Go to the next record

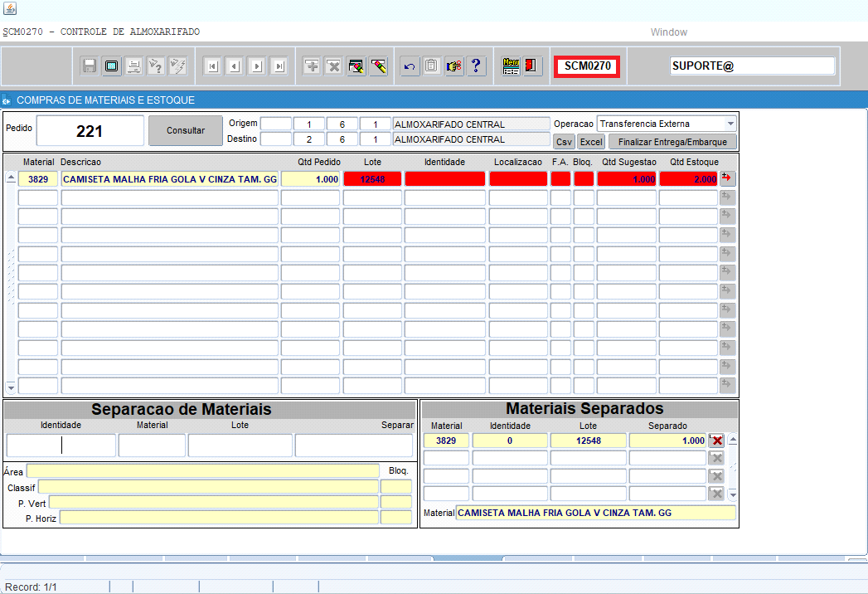[257, 66]
